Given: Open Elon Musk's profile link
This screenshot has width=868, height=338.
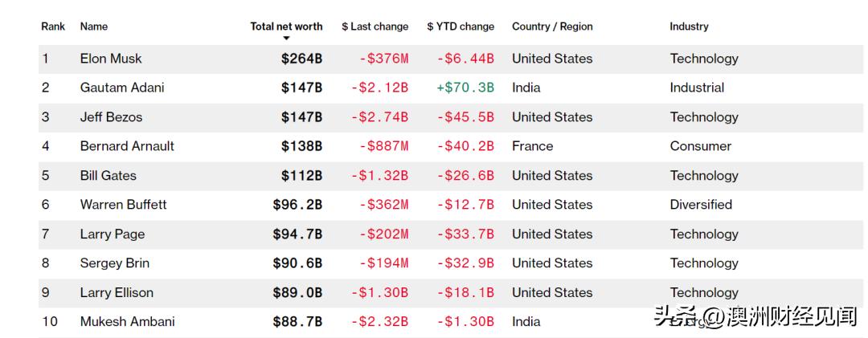Looking at the screenshot, I should [111, 59].
